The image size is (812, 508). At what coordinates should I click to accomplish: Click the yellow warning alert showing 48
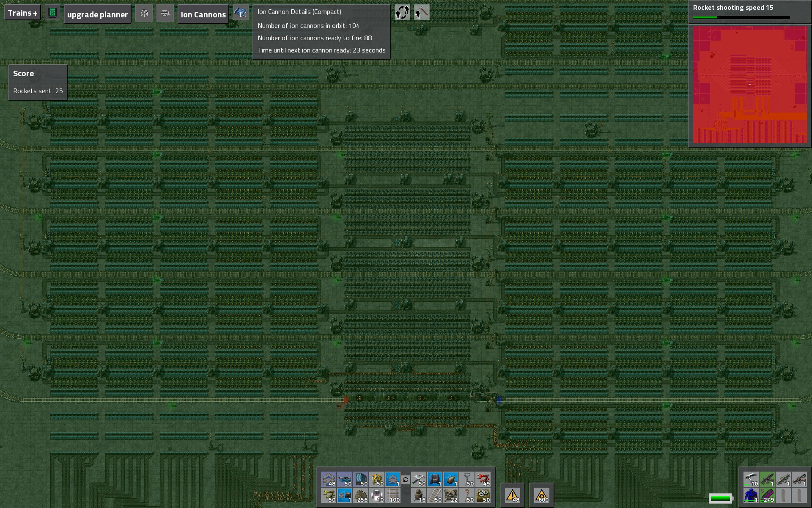tap(513, 495)
